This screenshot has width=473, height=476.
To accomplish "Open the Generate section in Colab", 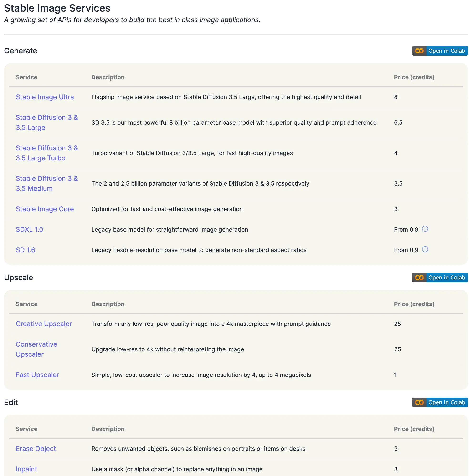I will pyautogui.click(x=440, y=51).
